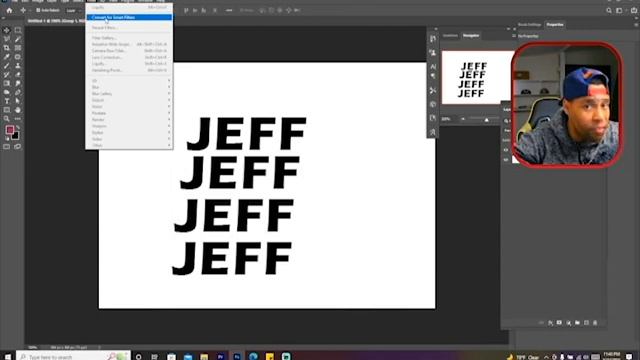Open Microsoft Edge from the taskbar
This screenshot has height=360, width=640.
point(253,356)
